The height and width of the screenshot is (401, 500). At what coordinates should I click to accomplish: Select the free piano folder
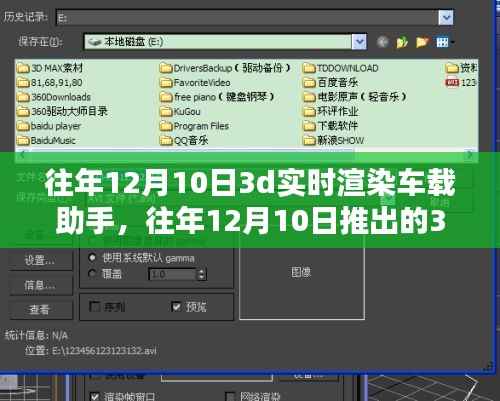click(217, 97)
